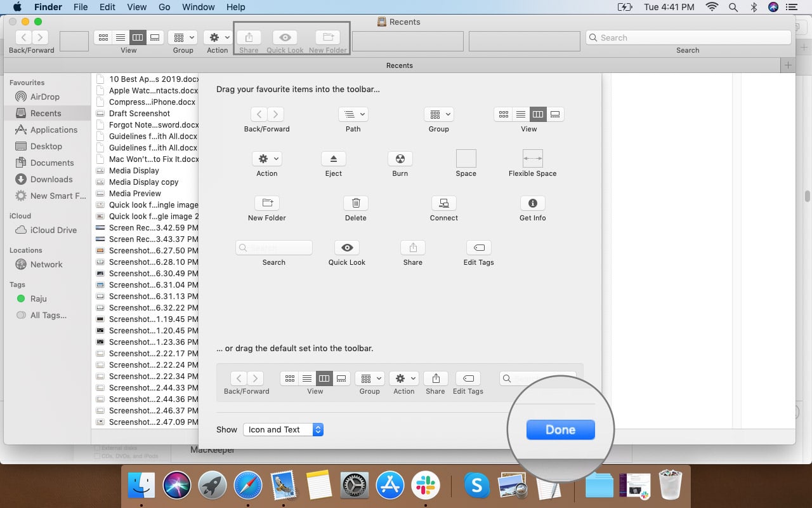Click the green Raju tag swatch

click(x=22, y=298)
